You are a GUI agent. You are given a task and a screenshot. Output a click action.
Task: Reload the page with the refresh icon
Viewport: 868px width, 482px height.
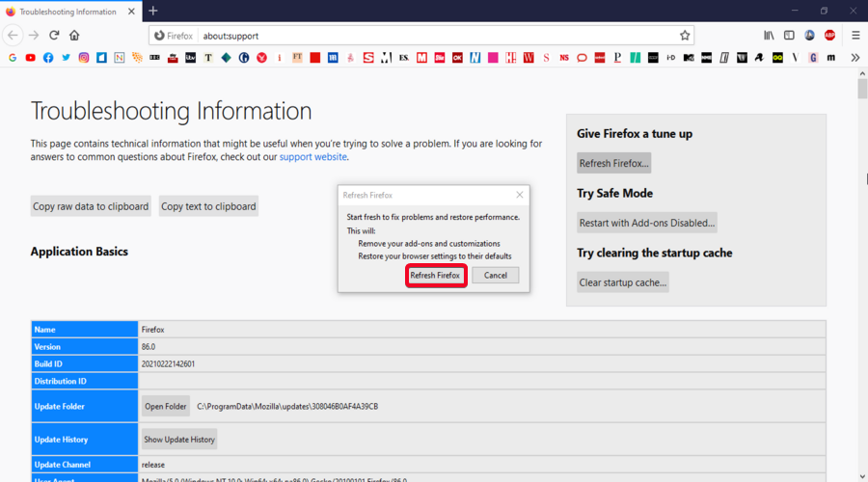54,36
